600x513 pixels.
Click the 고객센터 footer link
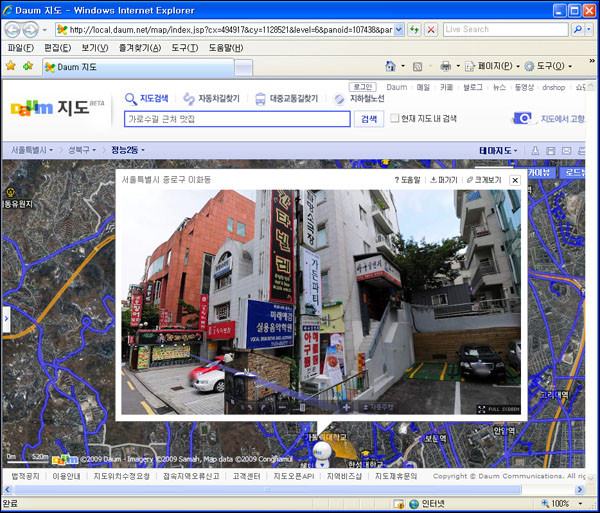[246, 476]
